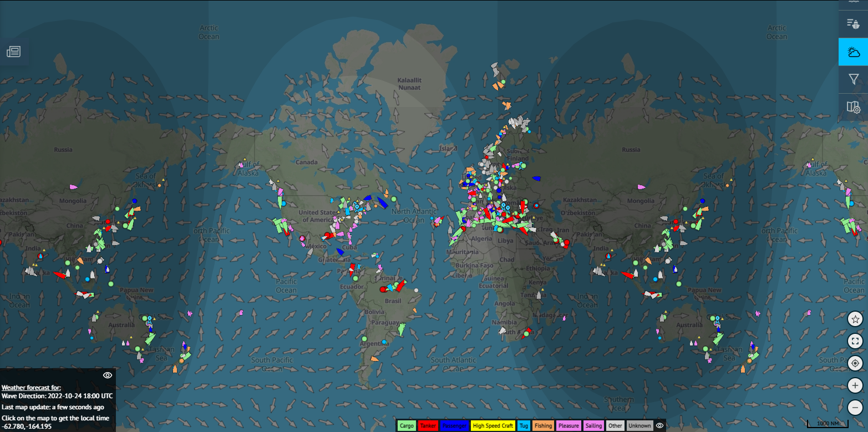The width and height of the screenshot is (868, 432).
Task: Select the High Speed Craft legend swatch
Action: pyautogui.click(x=493, y=426)
